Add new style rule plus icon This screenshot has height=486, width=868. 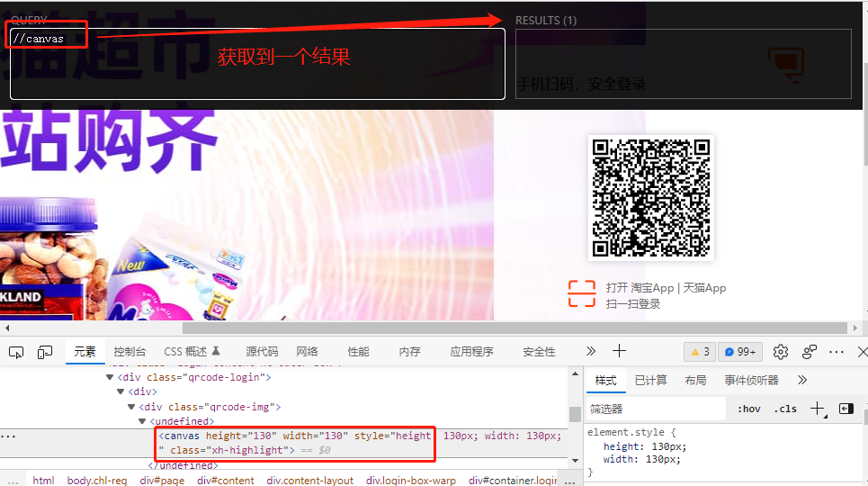point(818,409)
